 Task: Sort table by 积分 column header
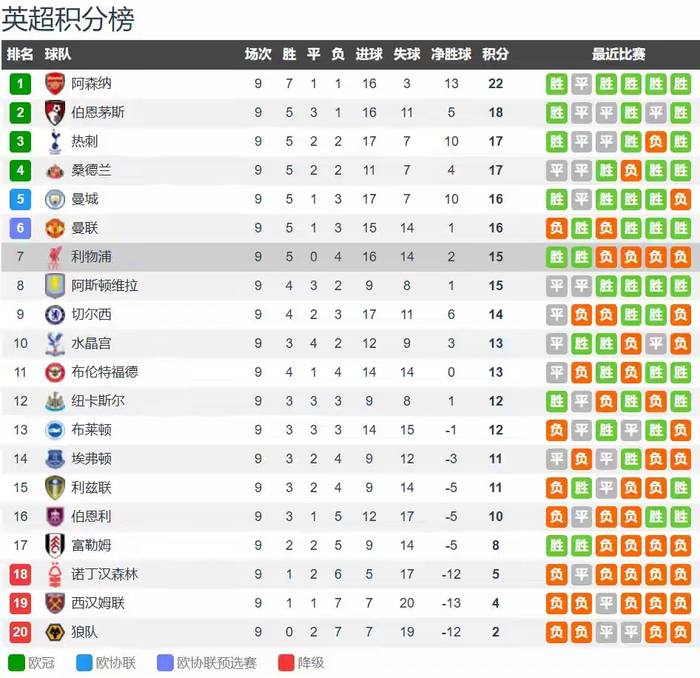tap(495, 55)
